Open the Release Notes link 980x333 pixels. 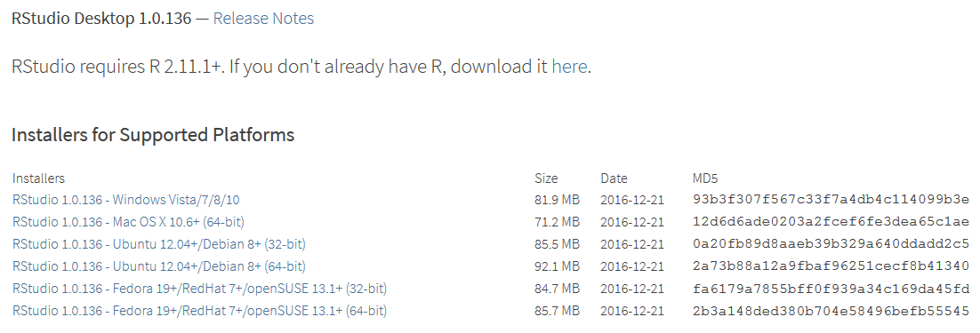(x=263, y=19)
